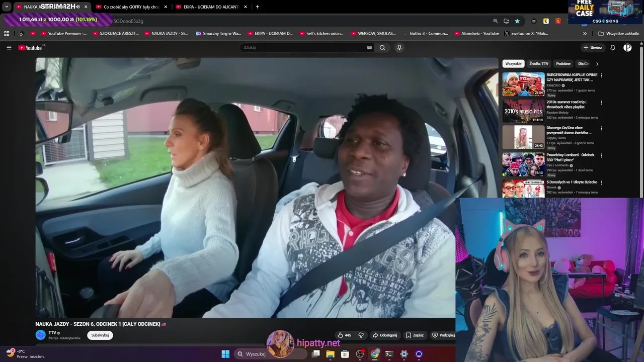Close the EKIPA - UCIEKAM DO ALICANTE tab
Image resolution: width=644 pixels, height=362 pixels.
click(x=246, y=7)
